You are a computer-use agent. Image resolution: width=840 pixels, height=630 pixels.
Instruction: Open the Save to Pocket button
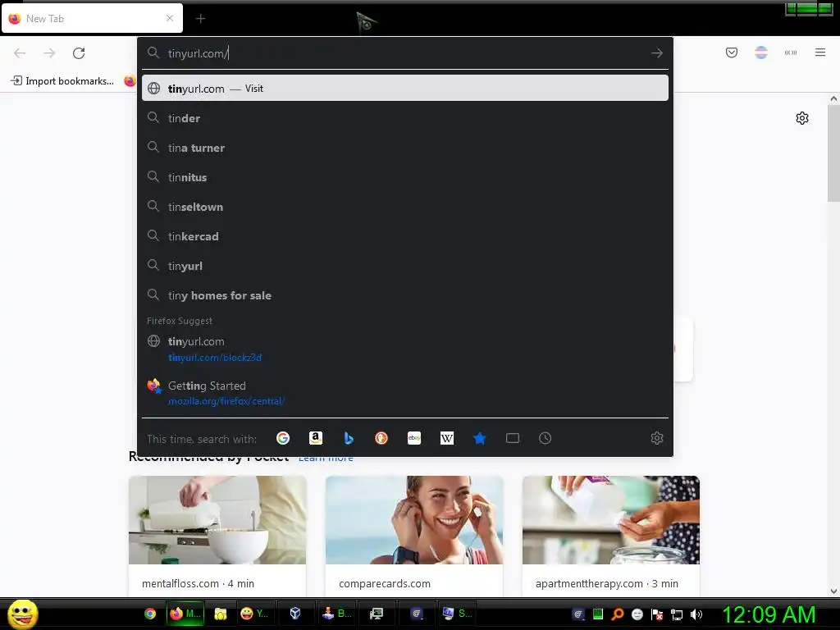coord(731,52)
